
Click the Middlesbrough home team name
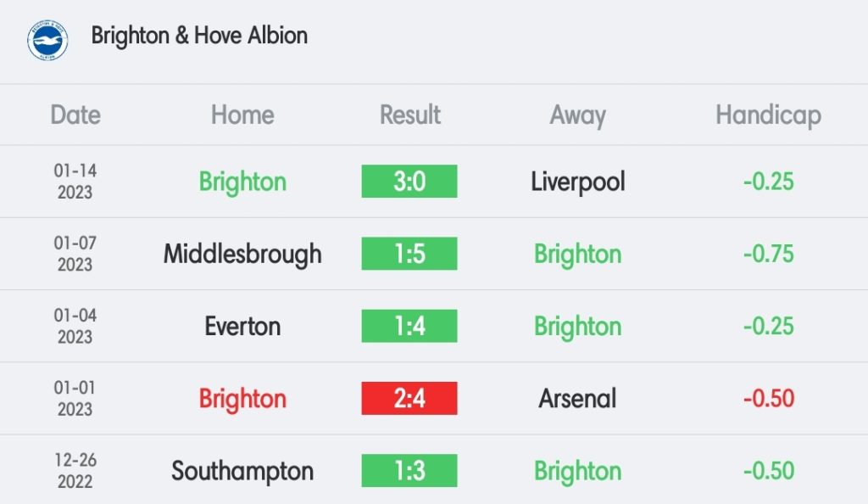coord(242,255)
